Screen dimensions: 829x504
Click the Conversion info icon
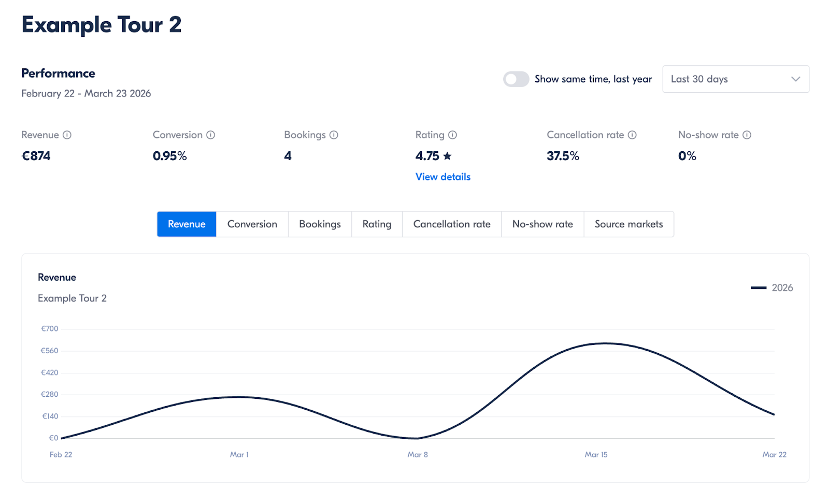(210, 135)
